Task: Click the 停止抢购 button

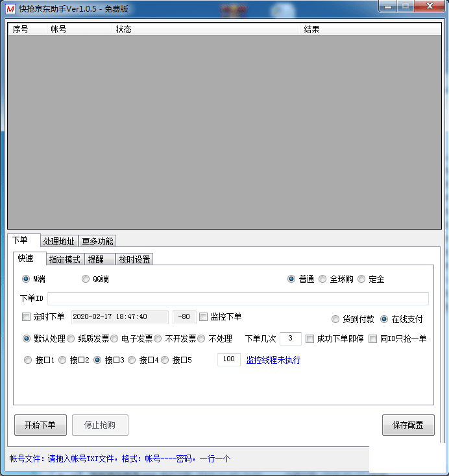Action: coord(100,425)
